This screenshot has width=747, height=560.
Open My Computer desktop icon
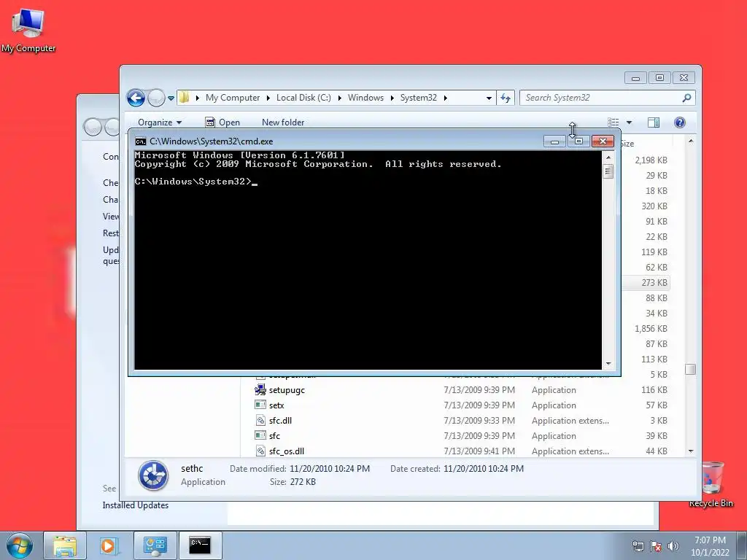click(x=28, y=29)
